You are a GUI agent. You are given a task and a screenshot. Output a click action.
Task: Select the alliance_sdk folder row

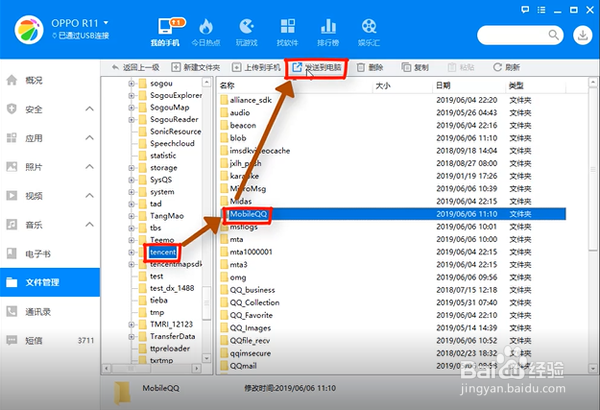tap(393, 100)
